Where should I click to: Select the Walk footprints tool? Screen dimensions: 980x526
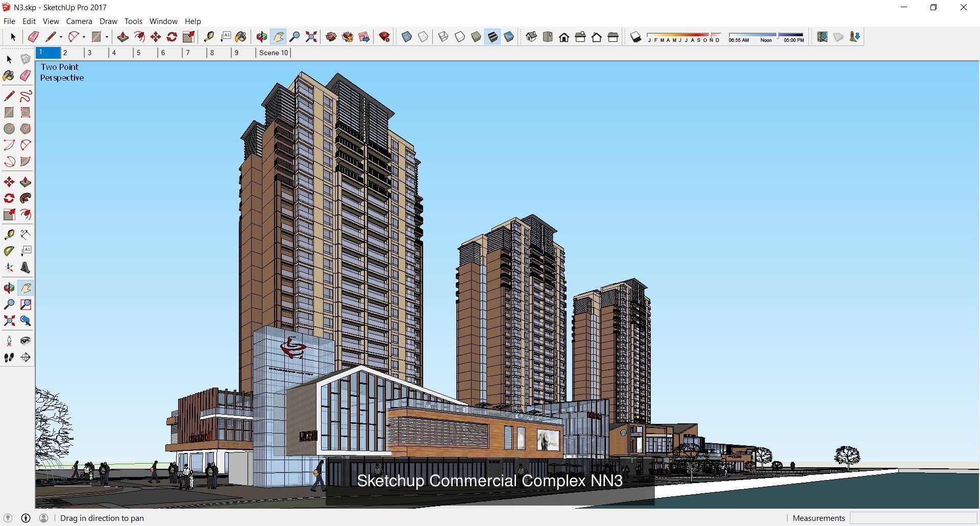click(9, 357)
